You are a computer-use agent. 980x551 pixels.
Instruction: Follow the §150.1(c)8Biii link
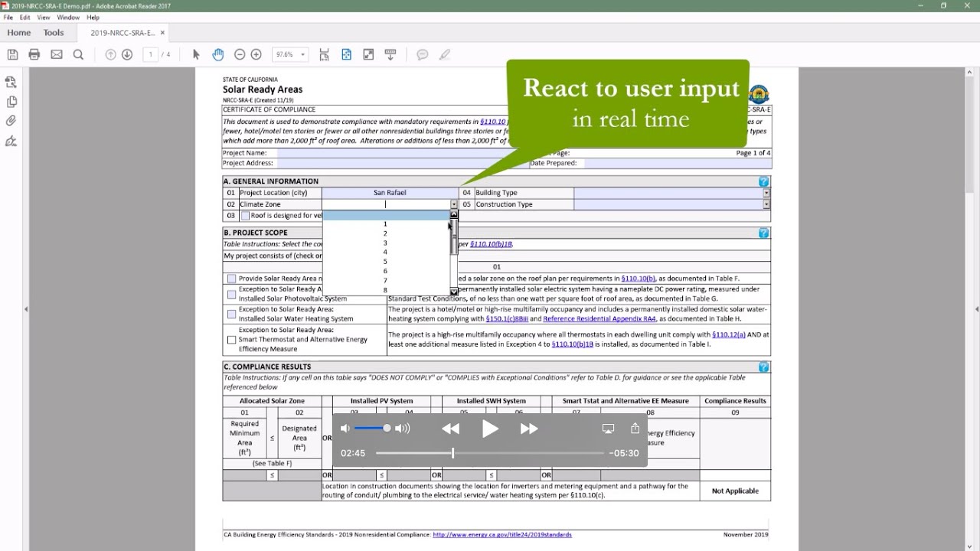(507, 318)
